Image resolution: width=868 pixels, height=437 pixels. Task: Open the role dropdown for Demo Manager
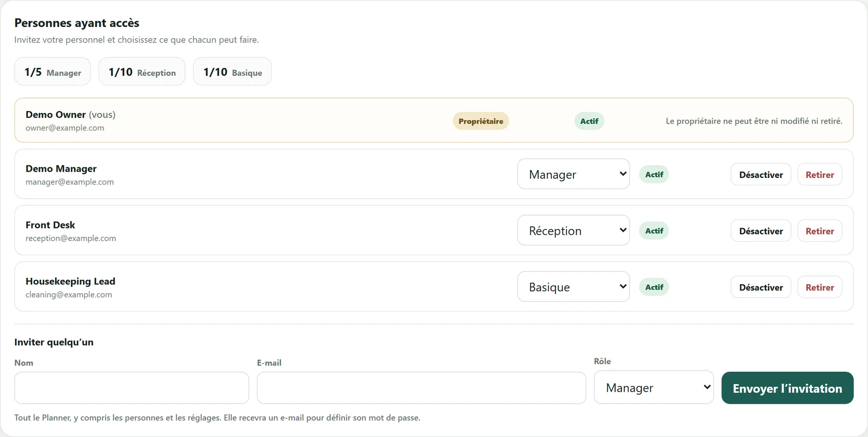573,174
